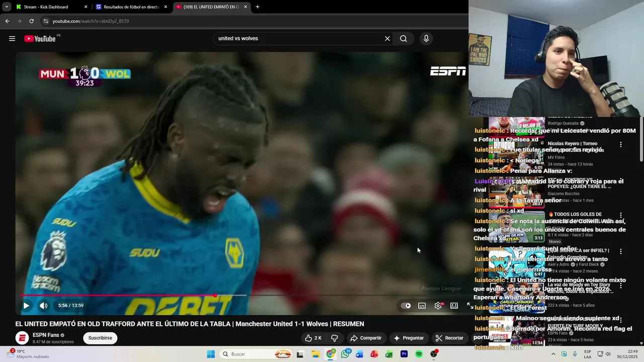
Task: Go back in the browser
Action: click(7, 21)
